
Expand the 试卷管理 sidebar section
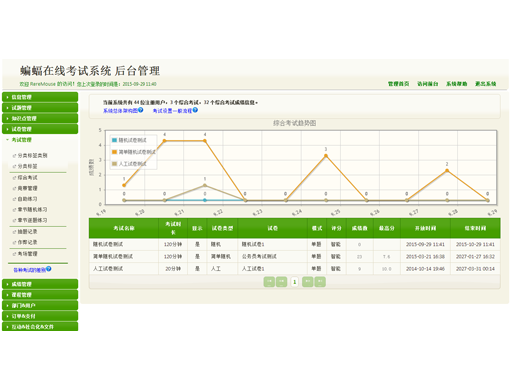tap(40, 129)
